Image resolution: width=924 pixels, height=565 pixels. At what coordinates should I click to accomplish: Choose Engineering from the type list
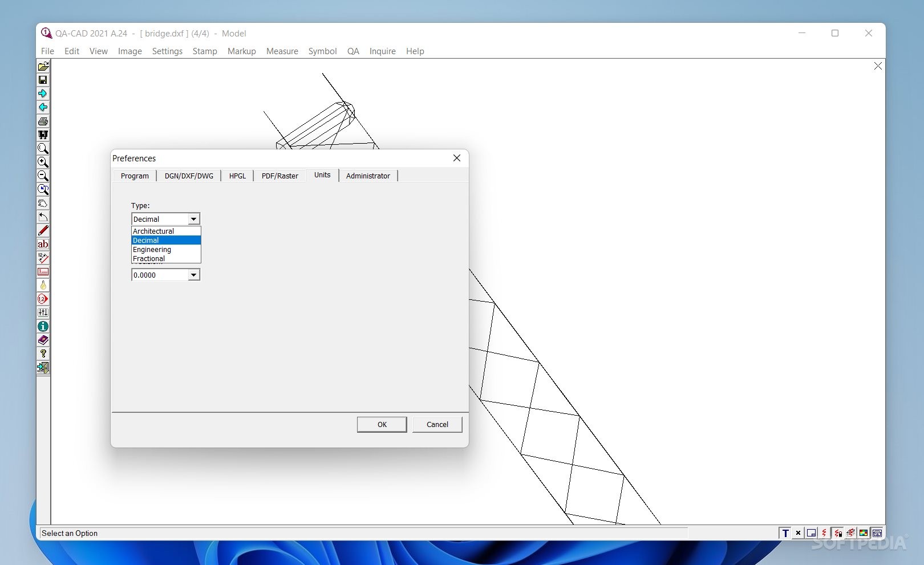[166, 249]
